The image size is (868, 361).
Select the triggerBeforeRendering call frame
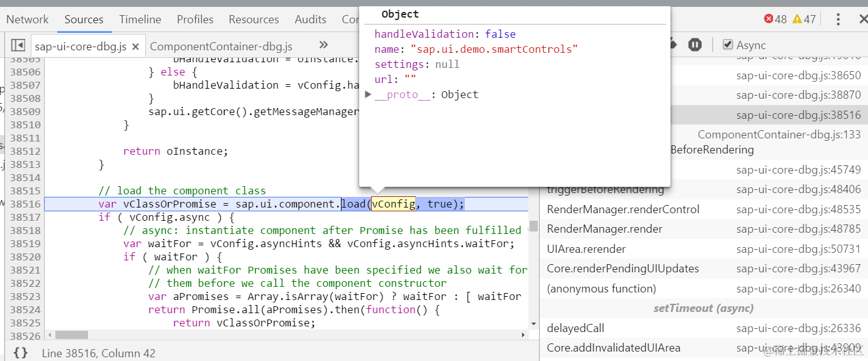click(x=605, y=190)
